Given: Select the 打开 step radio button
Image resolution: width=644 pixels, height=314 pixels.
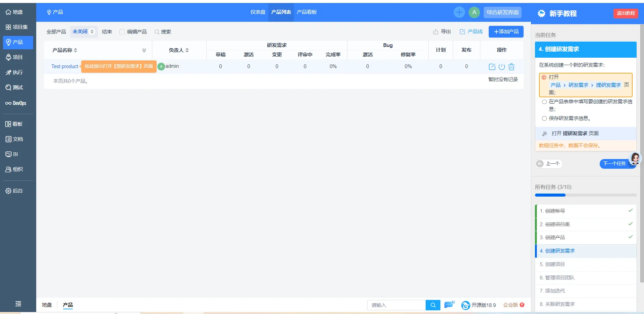Looking at the screenshot, I should click(x=544, y=77).
